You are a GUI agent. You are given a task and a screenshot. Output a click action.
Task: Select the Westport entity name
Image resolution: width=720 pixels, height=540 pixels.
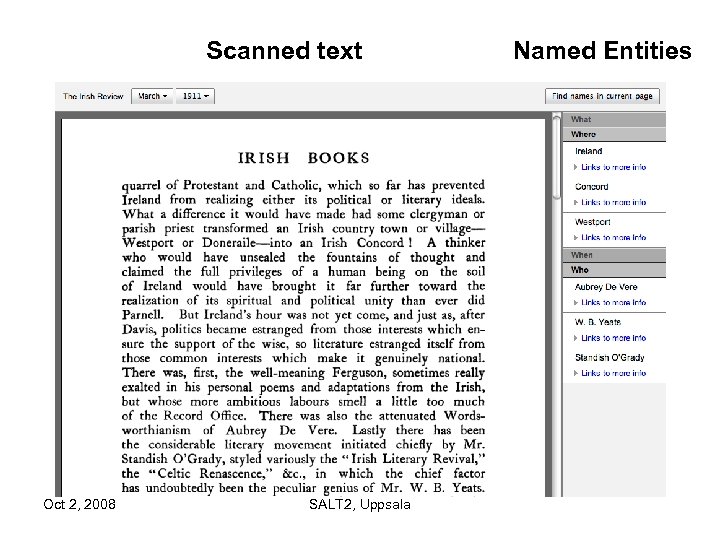pyautogui.click(x=592, y=222)
